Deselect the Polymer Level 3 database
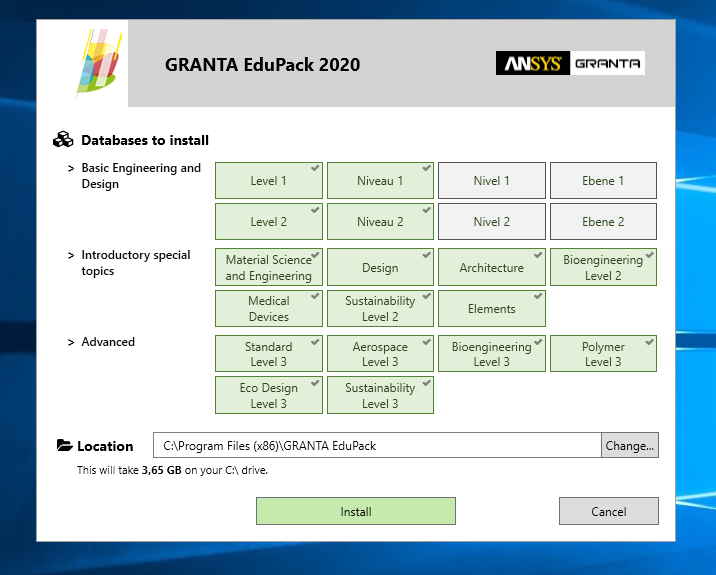Screen dimensions: 716x575 (x=603, y=354)
